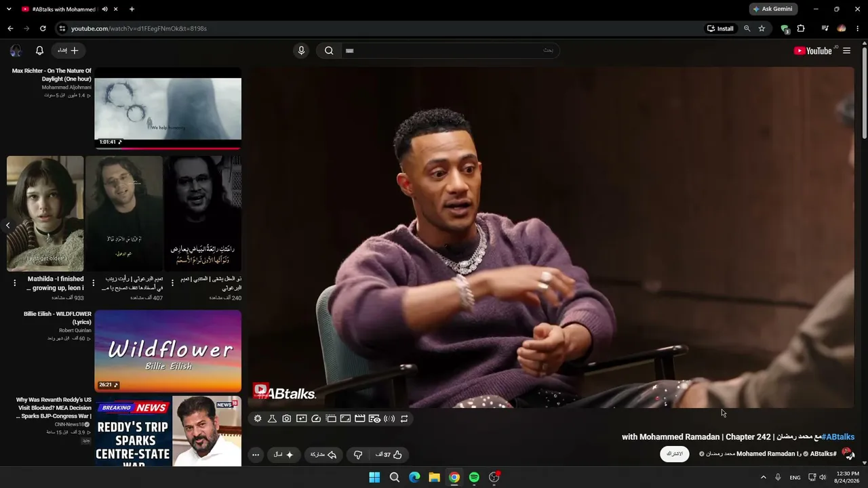This screenshot has width=868, height=488.
Task: Click the enhancer icon right of the camera
Action: pyautogui.click(x=302, y=419)
